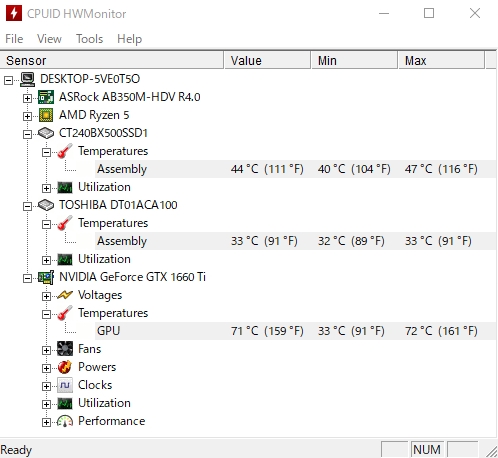498x458 pixels.
Task: Click the GPU Voltages lightning icon
Action: point(65,295)
